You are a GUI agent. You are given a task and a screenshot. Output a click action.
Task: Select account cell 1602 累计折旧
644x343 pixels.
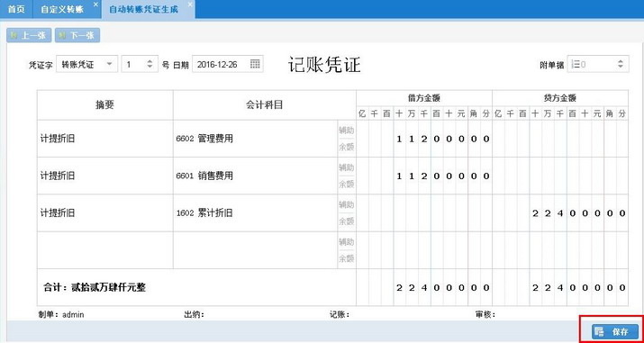(255, 213)
